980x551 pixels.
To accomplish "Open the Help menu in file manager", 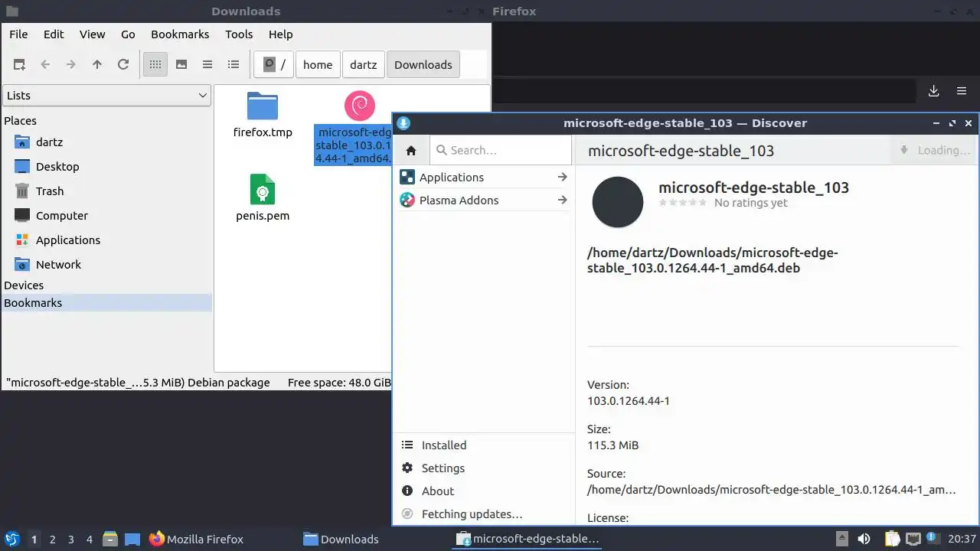I will (x=281, y=34).
